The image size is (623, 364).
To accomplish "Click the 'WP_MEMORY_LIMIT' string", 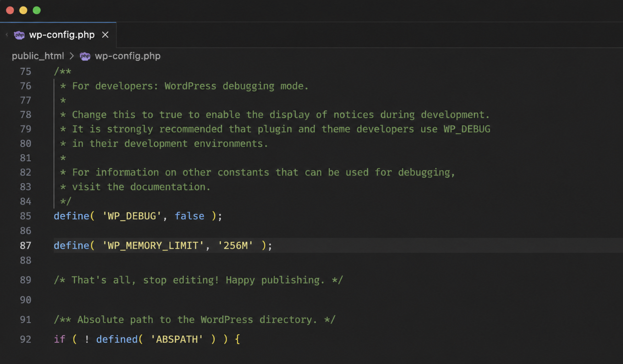I will [153, 246].
